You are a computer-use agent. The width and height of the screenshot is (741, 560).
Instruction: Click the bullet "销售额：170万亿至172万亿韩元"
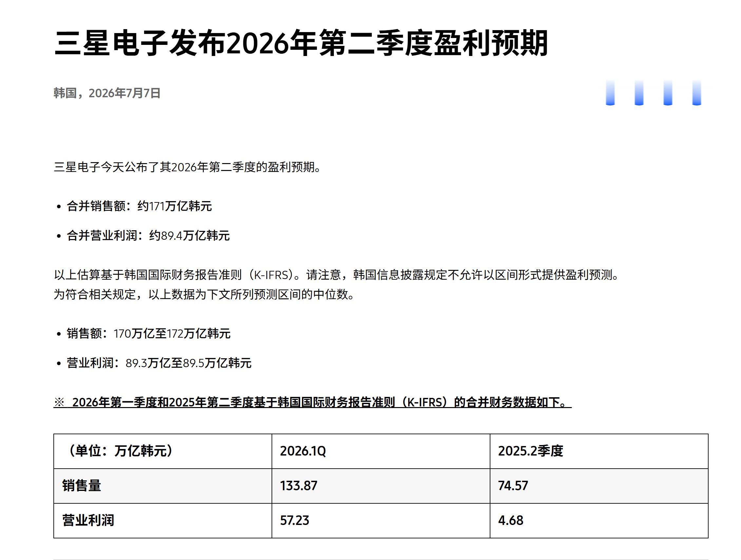point(148,333)
